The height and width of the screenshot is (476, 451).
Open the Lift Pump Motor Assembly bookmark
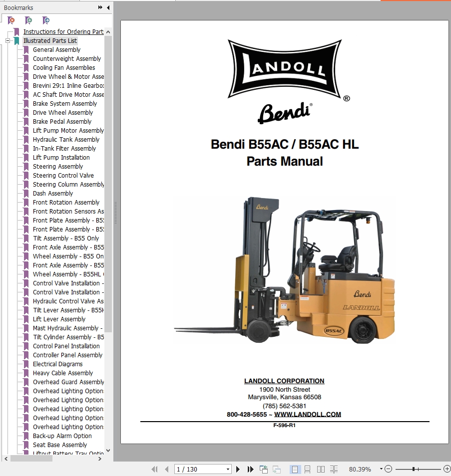[x=68, y=131]
